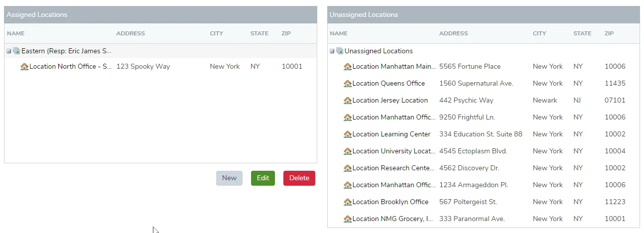644x233 pixels.
Task: Collapse the Eastern group node
Action: [9, 51]
